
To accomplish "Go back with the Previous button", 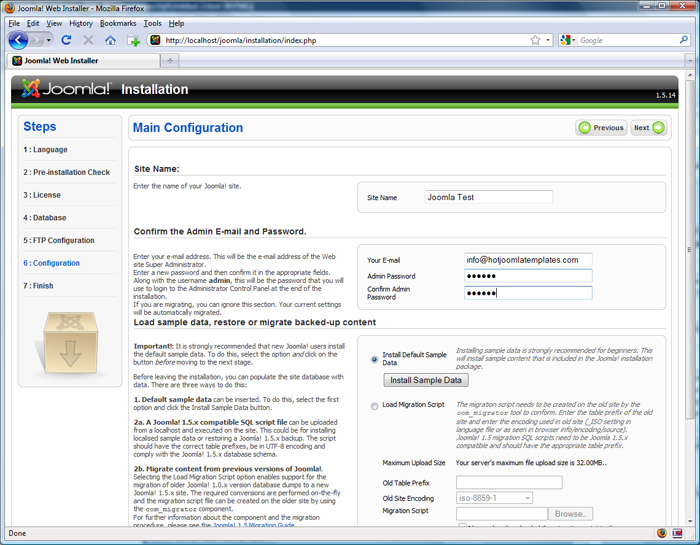I will click(601, 128).
